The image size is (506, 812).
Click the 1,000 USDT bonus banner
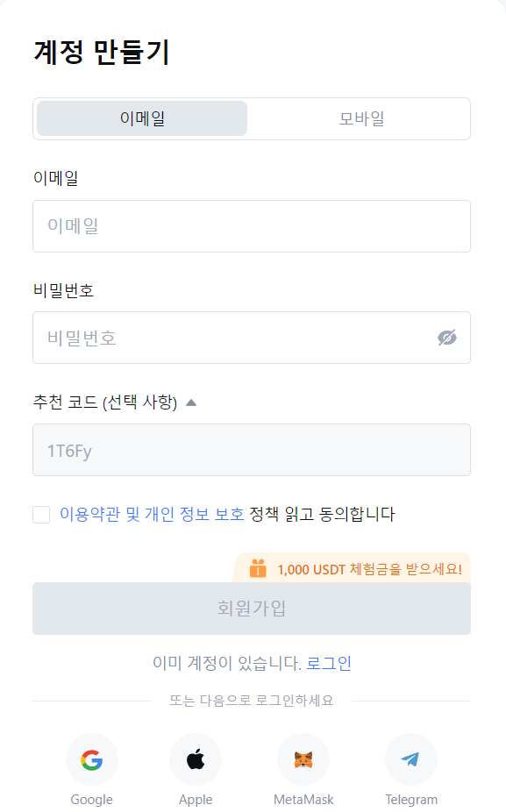coord(360,568)
